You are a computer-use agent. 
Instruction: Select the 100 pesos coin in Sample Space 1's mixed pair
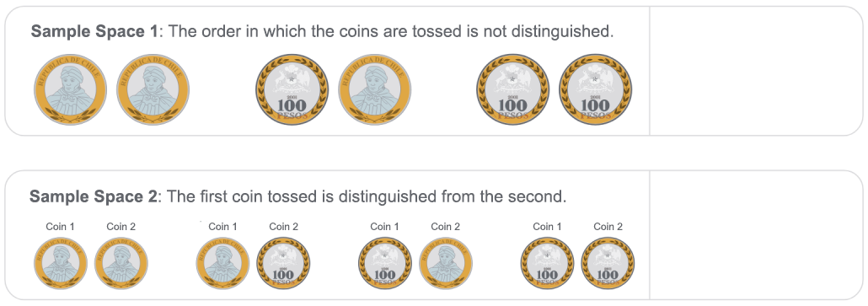292,89
